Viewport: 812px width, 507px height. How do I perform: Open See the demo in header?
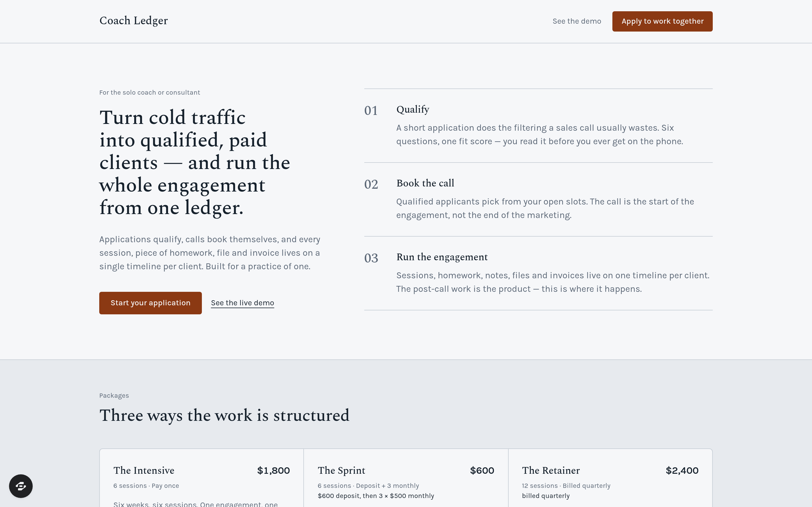(577, 21)
